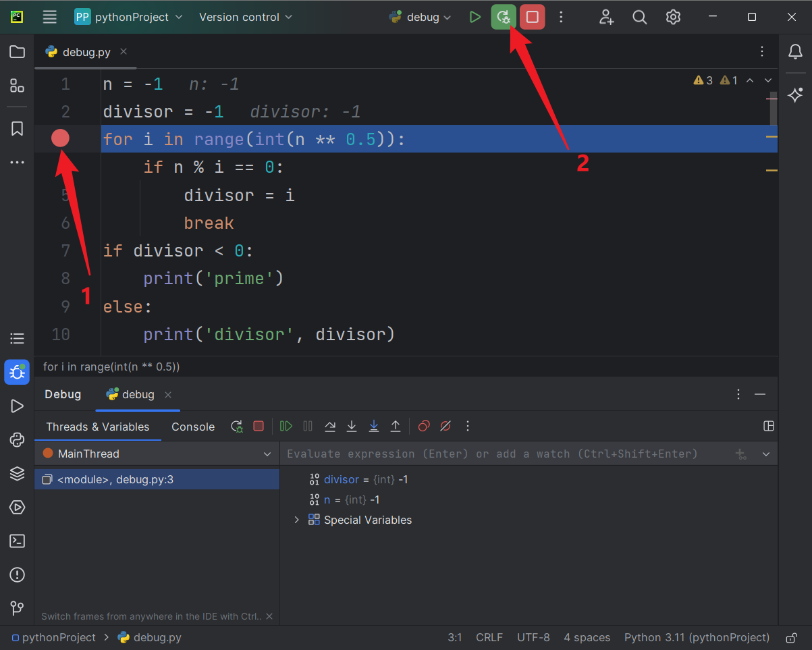812x650 pixels.
Task: Click the Rerun debug button in top toolbar
Action: 503,18
